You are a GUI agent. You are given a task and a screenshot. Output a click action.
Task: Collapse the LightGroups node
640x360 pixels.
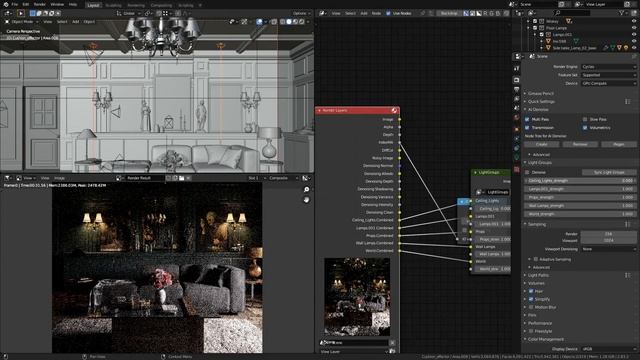(475, 173)
